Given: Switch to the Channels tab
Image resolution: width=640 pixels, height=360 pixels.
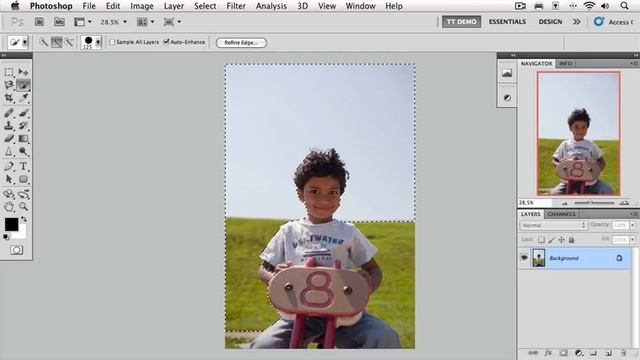Looking at the screenshot, I should tap(562, 214).
